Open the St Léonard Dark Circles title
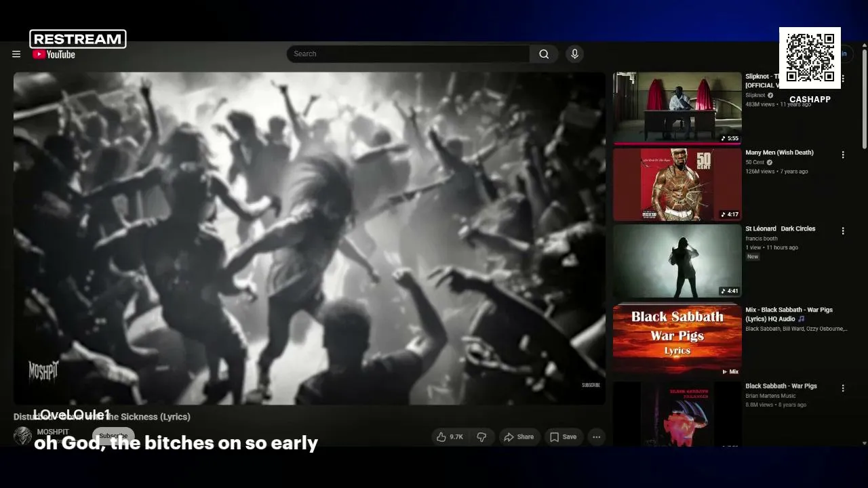 (781, 228)
